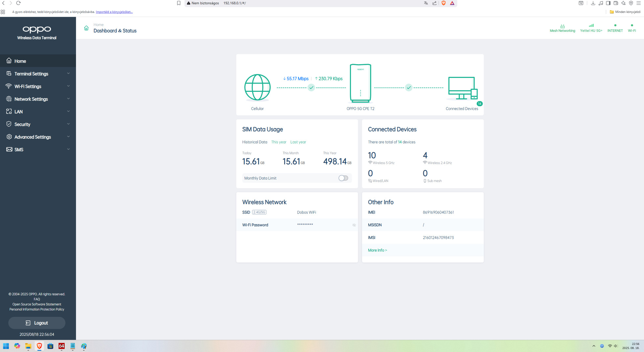Open the Brave playlist music icon
Screen dimensions: 644x352
click(601, 3)
